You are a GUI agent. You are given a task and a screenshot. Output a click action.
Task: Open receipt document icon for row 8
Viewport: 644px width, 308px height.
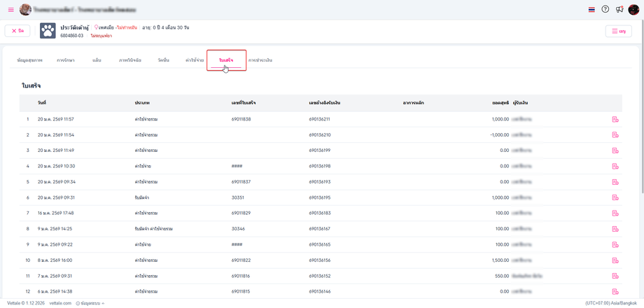pos(615,229)
